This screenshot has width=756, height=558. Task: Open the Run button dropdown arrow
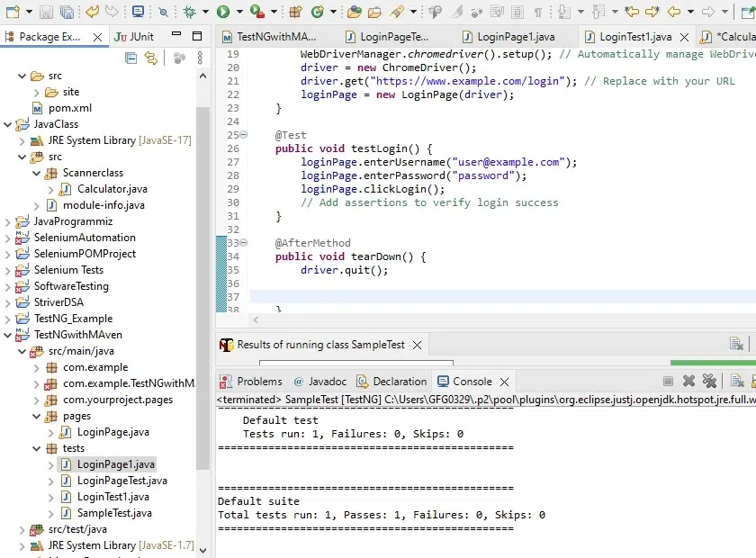tap(238, 12)
